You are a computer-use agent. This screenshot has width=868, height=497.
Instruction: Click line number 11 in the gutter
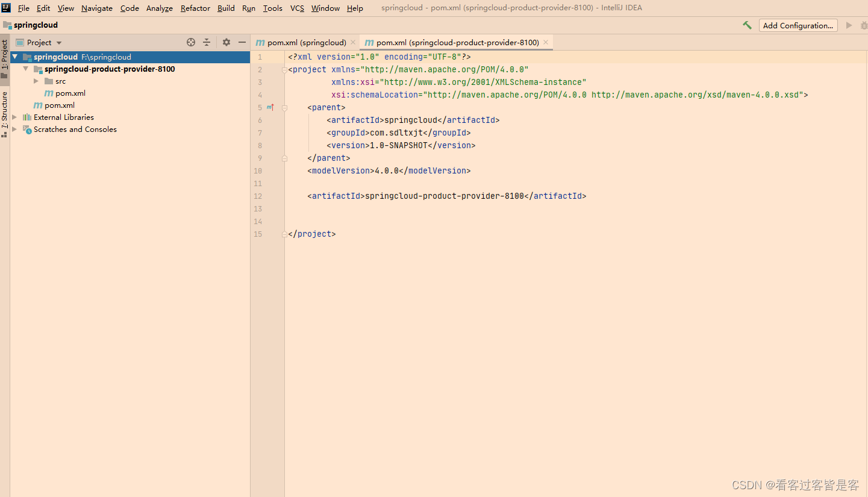click(258, 183)
